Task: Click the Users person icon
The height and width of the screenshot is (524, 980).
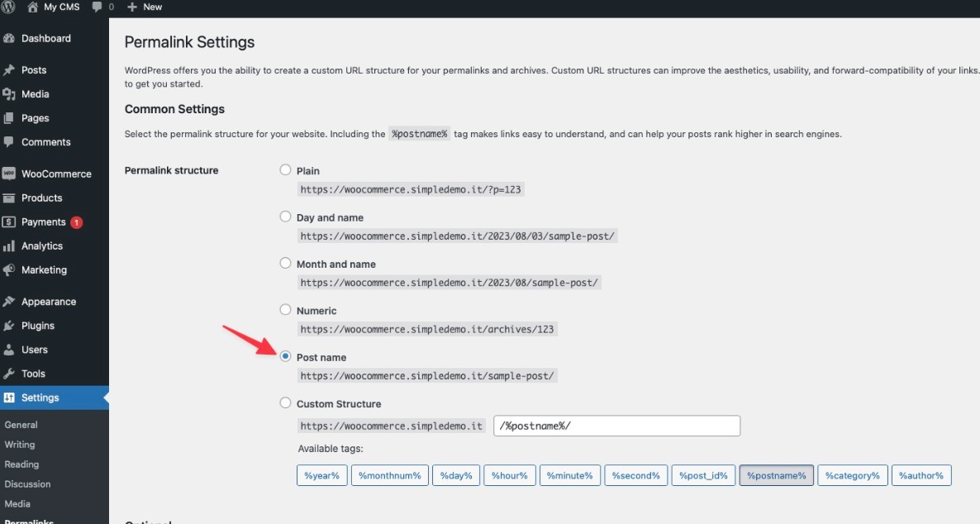Action: coord(9,350)
